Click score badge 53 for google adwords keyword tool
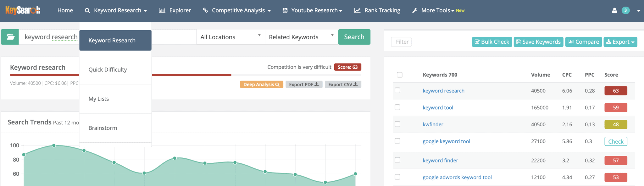Screen dimensions: 644x186 616,178
